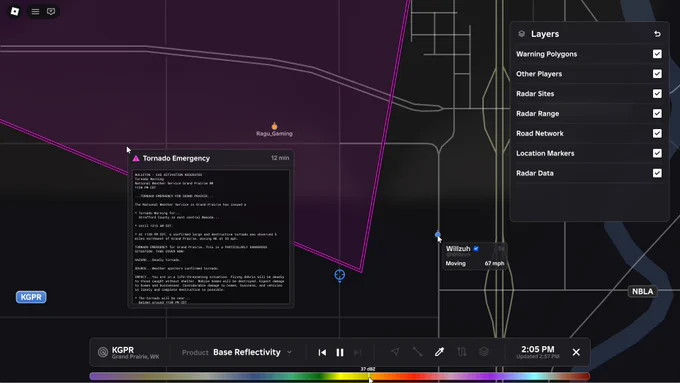Click the reflectivity color scale bar
The width and height of the screenshot is (680, 383).
point(340,376)
